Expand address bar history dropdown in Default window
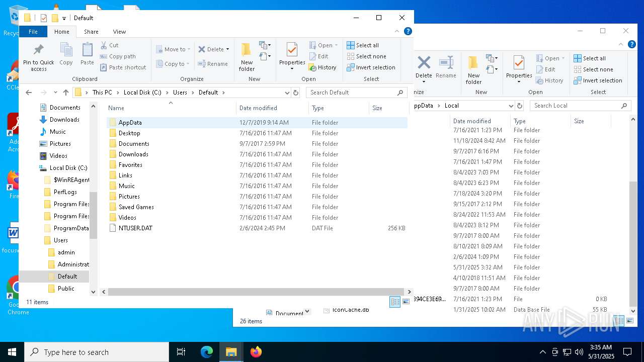Image resolution: width=644 pixels, height=362 pixels. 287,93
